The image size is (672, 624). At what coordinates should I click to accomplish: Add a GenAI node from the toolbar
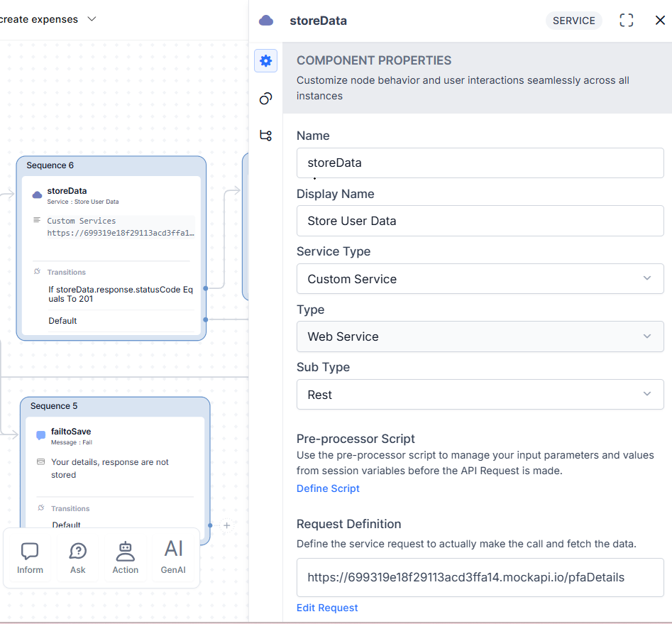[x=173, y=557]
